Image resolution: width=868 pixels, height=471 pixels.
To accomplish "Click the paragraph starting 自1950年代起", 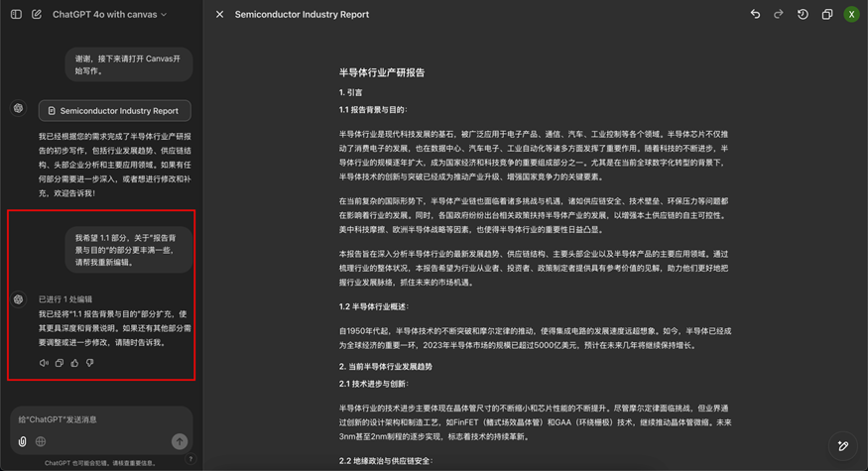I will click(x=535, y=338).
